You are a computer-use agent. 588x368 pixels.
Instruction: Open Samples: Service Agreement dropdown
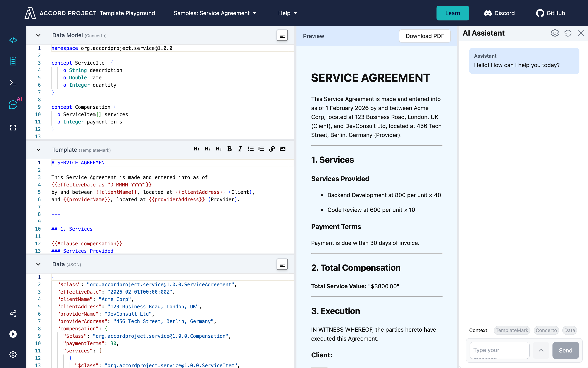click(x=215, y=13)
